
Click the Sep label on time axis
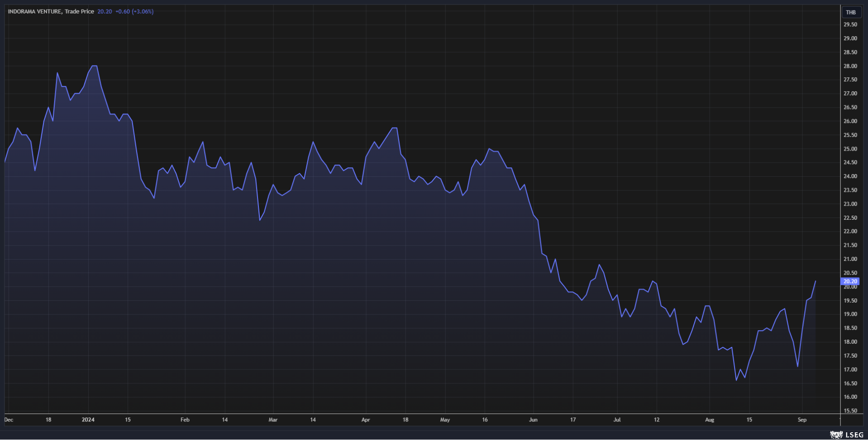[x=802, y=420]
